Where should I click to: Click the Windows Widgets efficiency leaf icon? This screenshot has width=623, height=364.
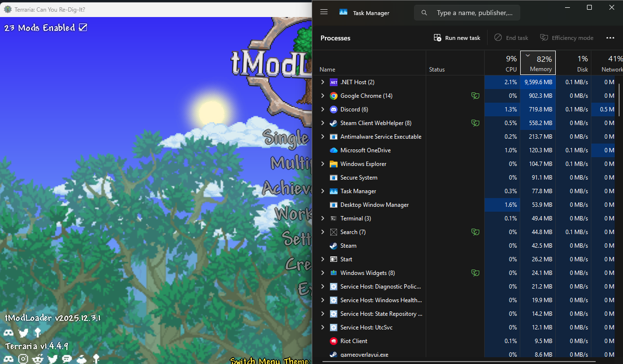pos(475,273)
